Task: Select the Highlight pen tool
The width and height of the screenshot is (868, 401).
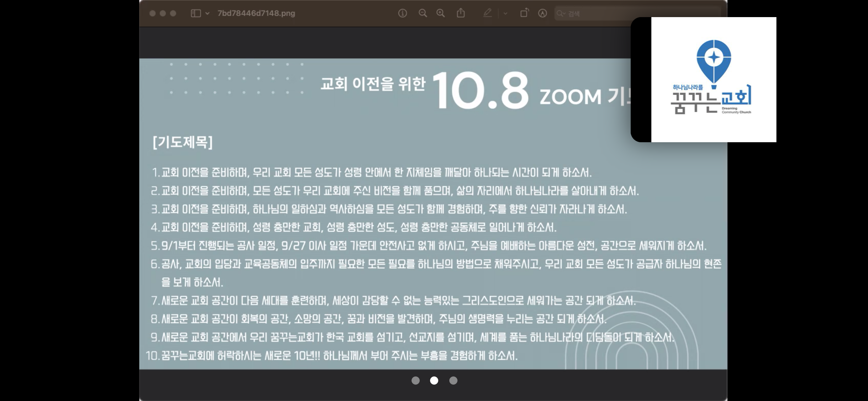Action: pos(487,14)
